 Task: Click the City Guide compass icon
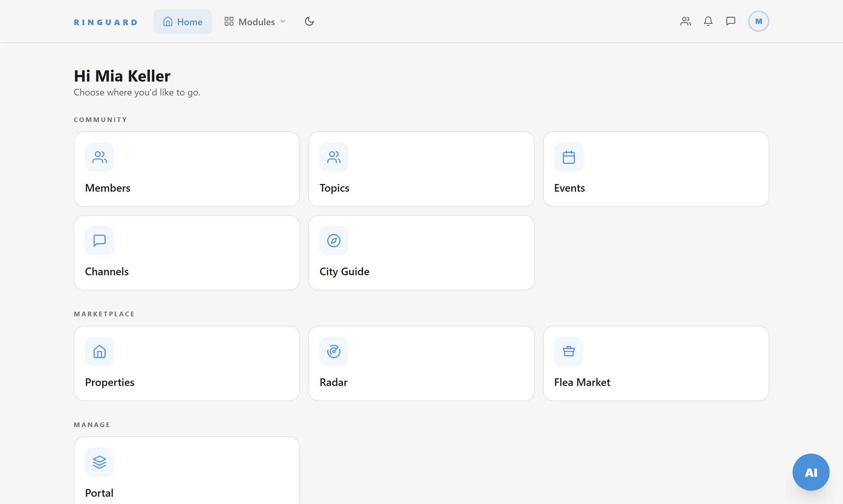point(334,241)
